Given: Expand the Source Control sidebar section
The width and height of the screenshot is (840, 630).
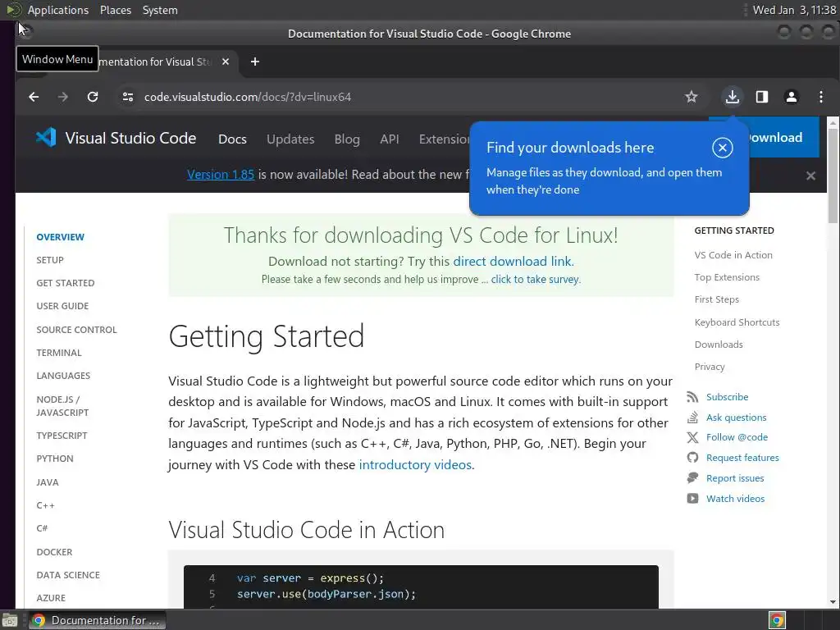Looking at the screenshot, I should tap(76, 330).
